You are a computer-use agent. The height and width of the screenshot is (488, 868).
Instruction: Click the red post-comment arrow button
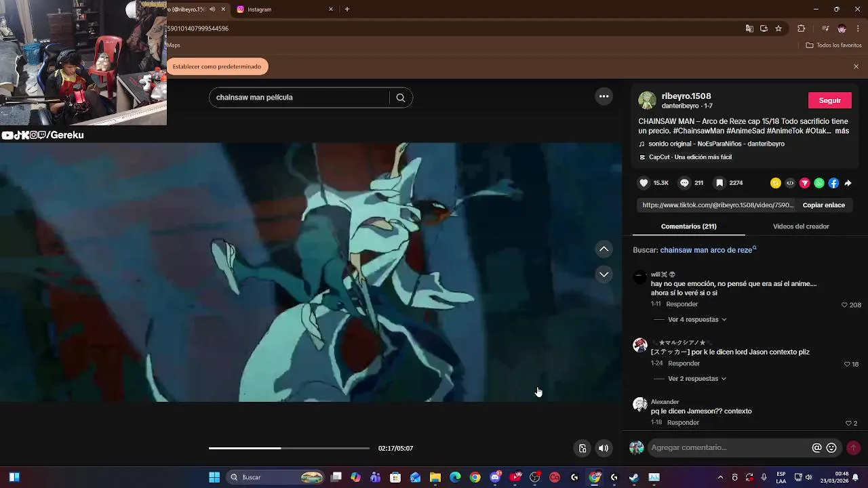[x=853, y=448]
